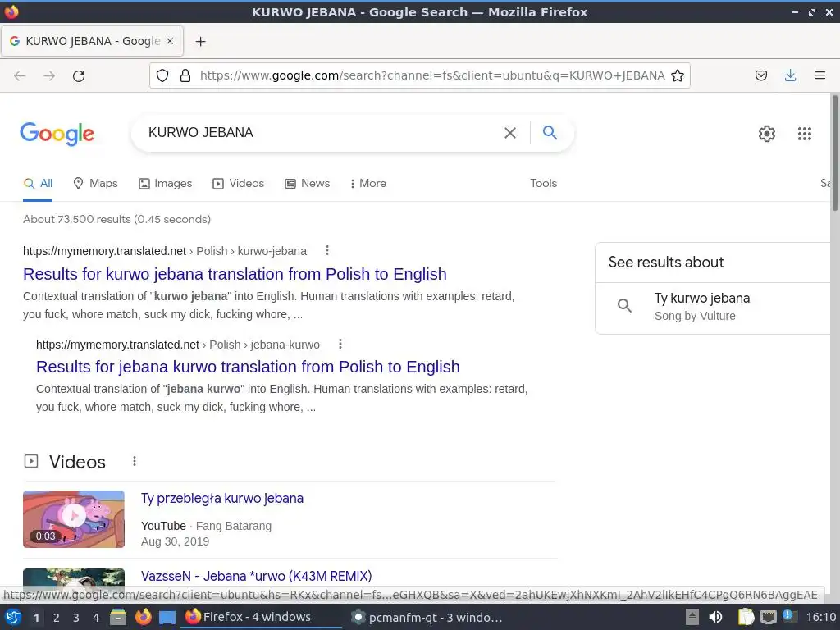840x630 pixels.
Task: Open Results for kurwo jebana translation link
Action: (x=235, y=274)
